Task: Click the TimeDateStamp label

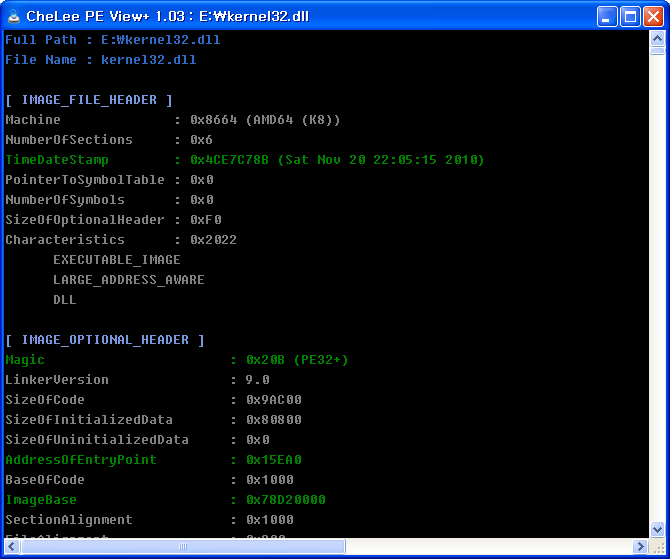Action: pyautogui.click(x=57, y=160)
